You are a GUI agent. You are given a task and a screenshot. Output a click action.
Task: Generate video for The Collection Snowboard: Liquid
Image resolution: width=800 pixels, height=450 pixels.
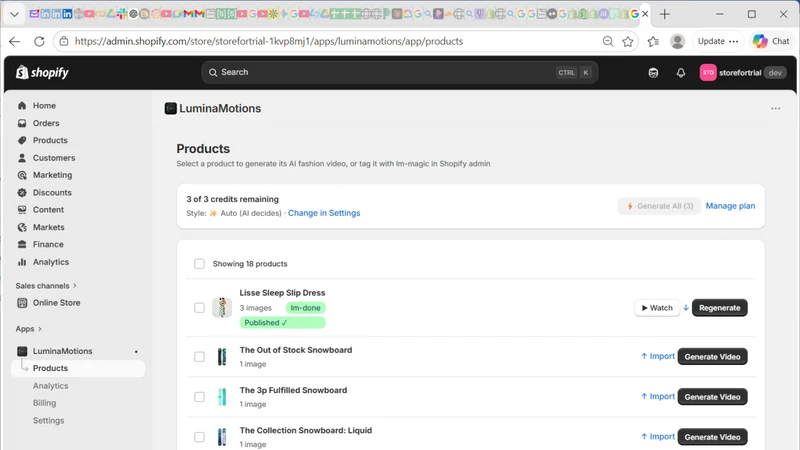712,437
